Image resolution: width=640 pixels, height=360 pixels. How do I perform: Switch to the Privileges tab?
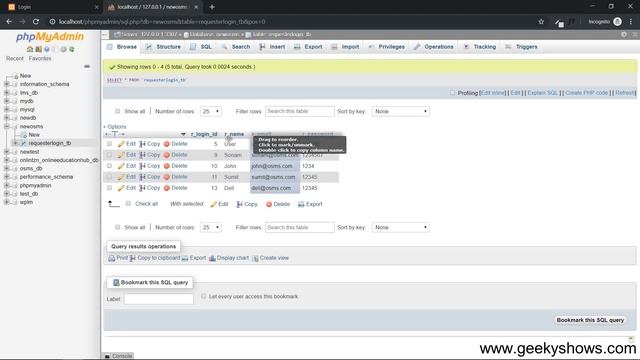tap(387, 47)
